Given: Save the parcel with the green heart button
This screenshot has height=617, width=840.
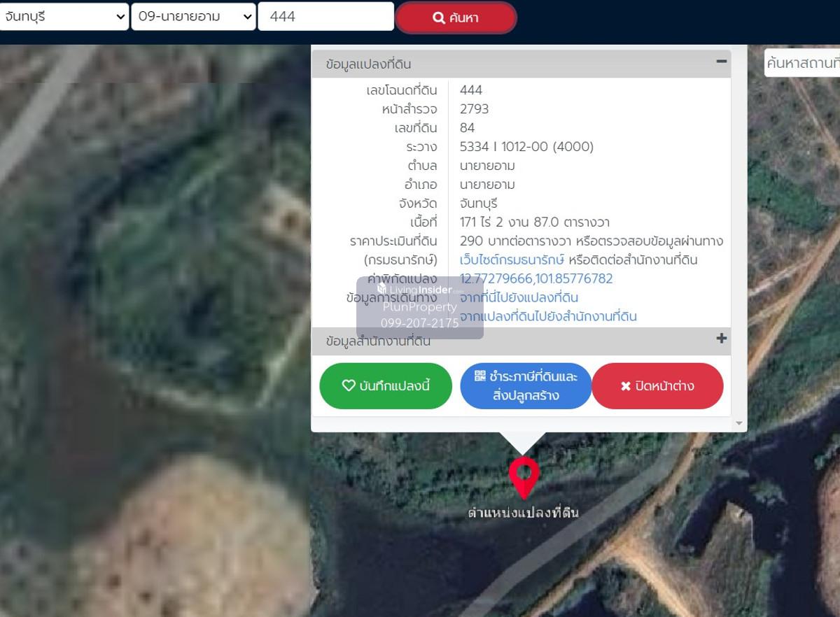Looking at the screenshot, I should [x=386, y=386].
